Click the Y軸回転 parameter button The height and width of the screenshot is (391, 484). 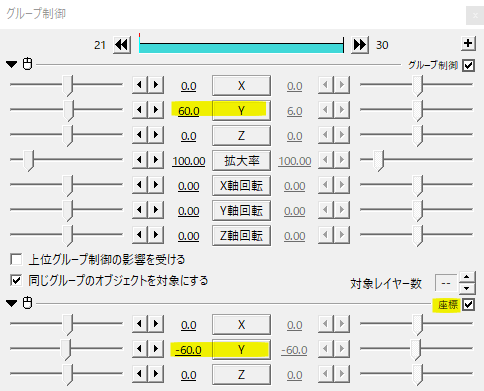point(241,211)
